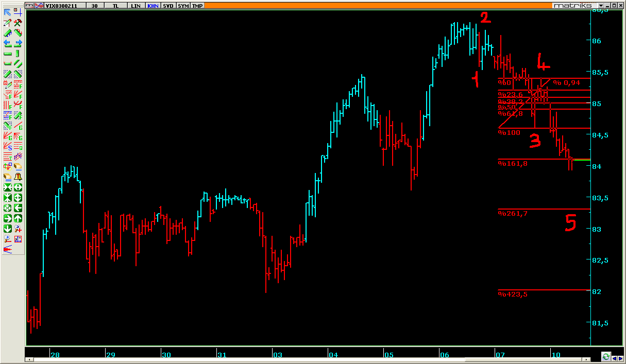Click the SYM button in top bar
This screenshot has height=364, width=626.
click(x=183, y=6)
